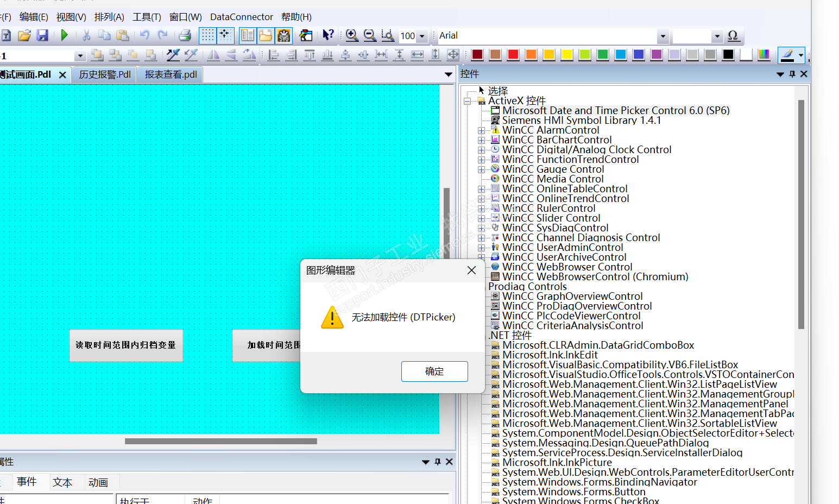Image resolution: width=839 pixels, height=504 pixels.
Task: Pin the properties panel at the bottom
Action: click(x=438, y=462)
